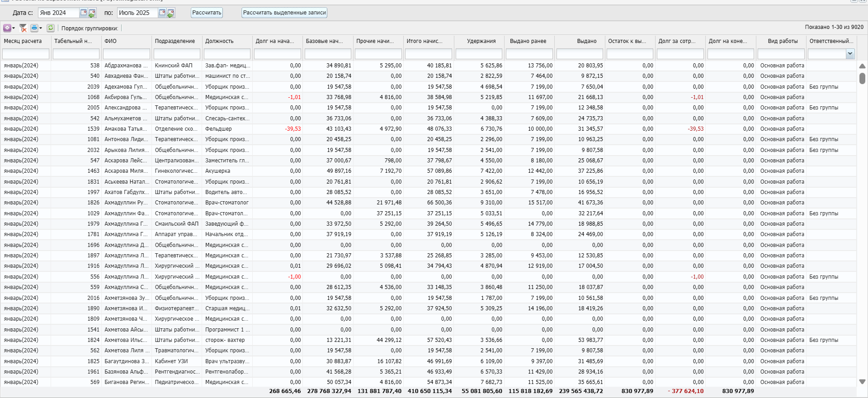
Task: Click Ахмадуллин Ру... name cell
Action: tap(127, 203)
